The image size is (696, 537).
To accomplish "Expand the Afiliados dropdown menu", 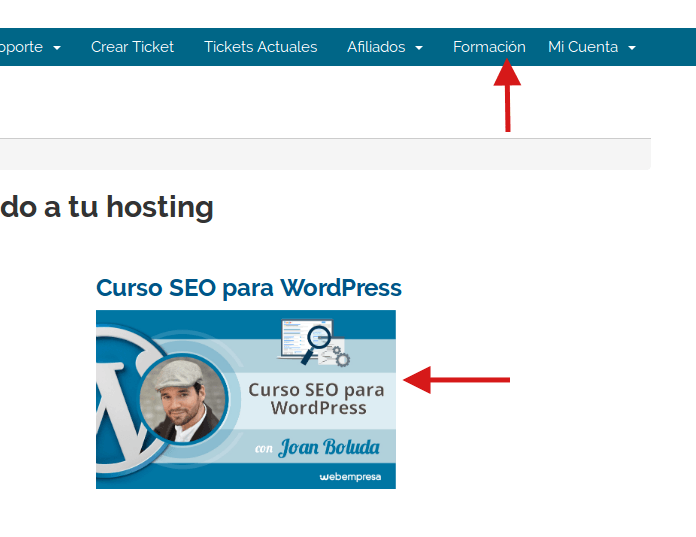I will click(x=385, y=47).
